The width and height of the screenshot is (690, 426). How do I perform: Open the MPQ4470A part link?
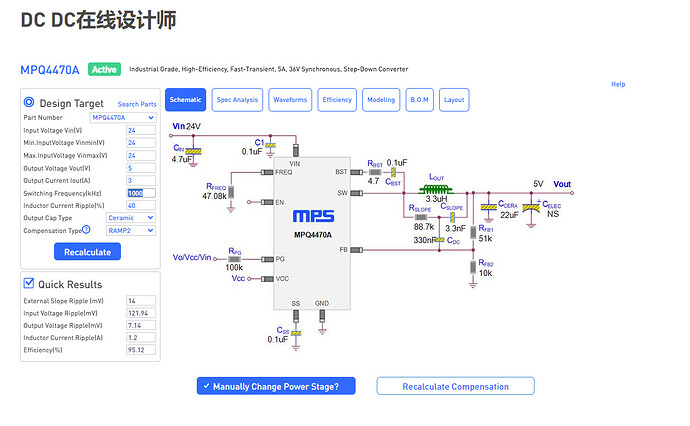tap(50, 70)
